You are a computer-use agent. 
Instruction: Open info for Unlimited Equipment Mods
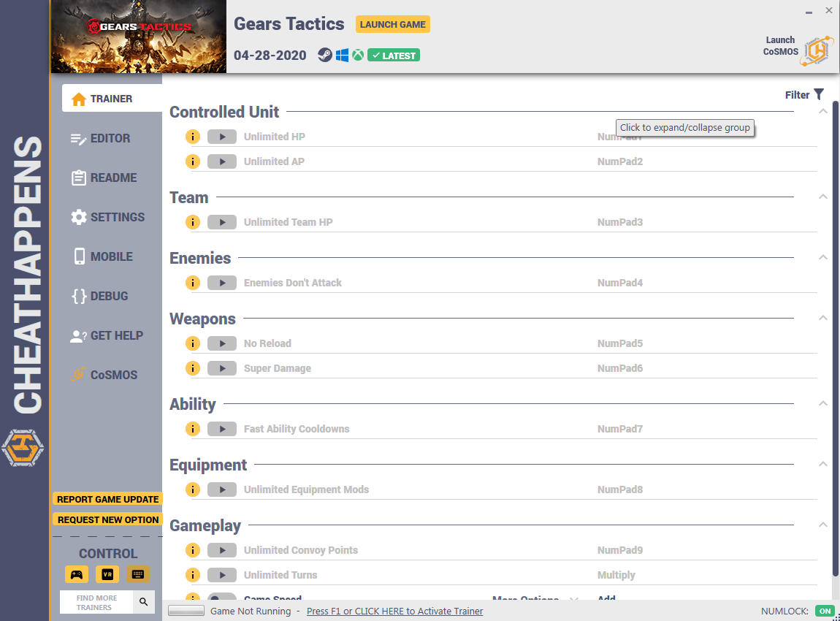coord(193,489)
